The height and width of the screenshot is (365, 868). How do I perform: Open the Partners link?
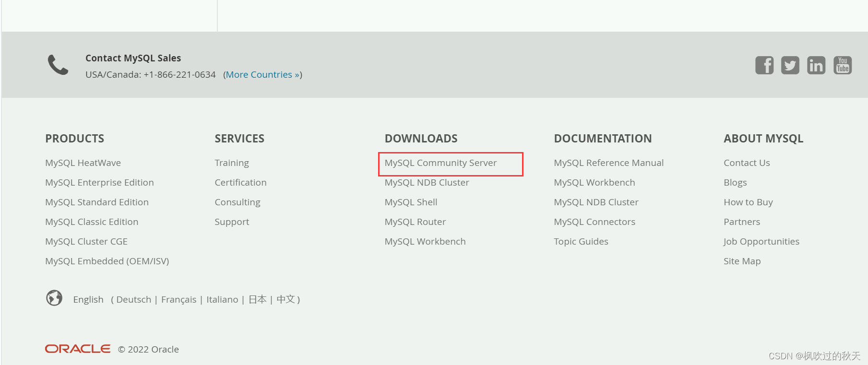(742, 222)
